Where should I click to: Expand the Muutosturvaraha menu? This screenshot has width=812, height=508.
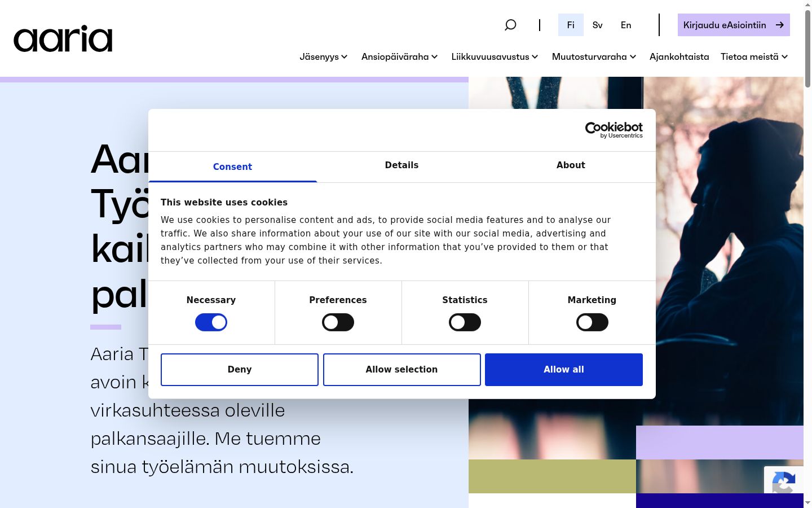[594, 56]
